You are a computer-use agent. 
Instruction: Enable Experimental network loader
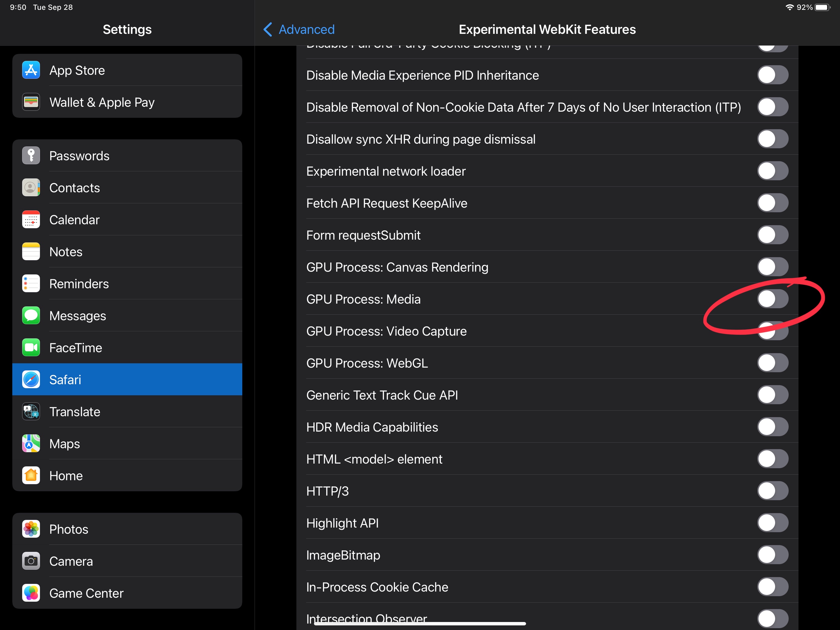pyautogui.click(x=773, y=171)
